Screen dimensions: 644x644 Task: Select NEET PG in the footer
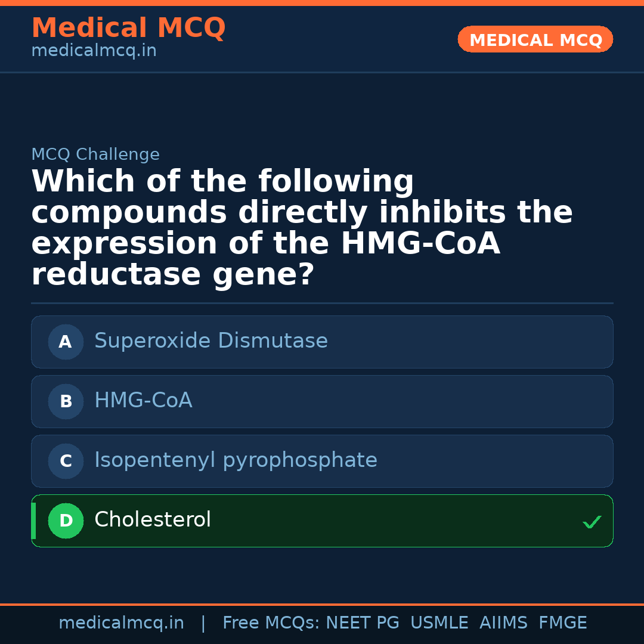[x=363, y=623]
